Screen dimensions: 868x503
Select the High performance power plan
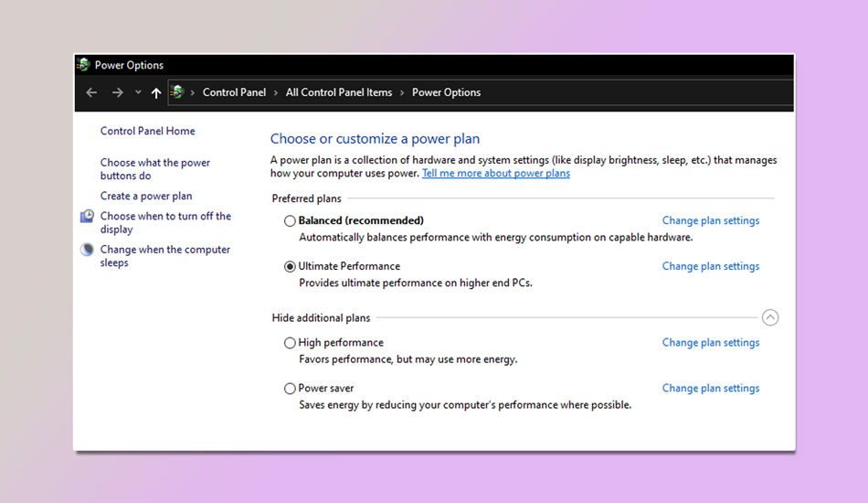click(290, 343)
